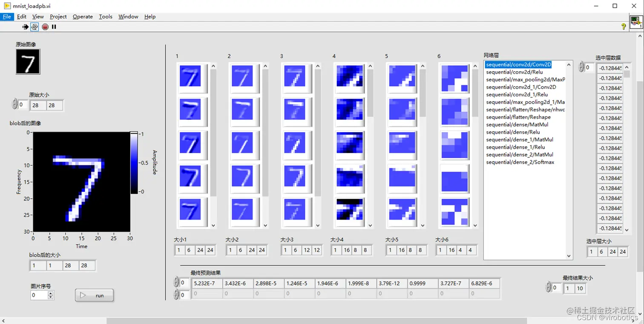Pause the running VI
The width and height of the screenshot is (644, 324).
coord(54,27)
